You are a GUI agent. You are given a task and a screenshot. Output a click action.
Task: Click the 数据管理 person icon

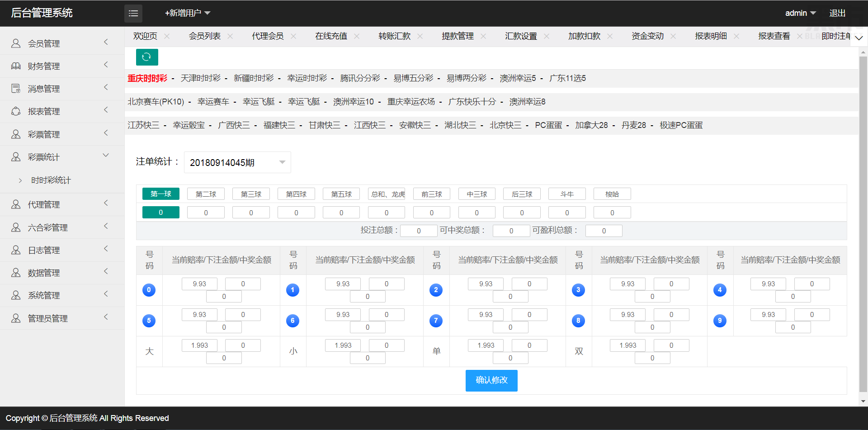(x=16, y=273)
